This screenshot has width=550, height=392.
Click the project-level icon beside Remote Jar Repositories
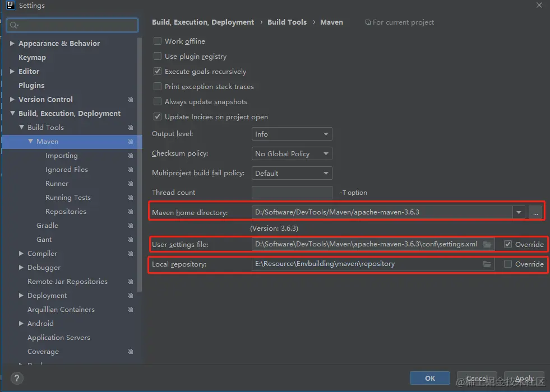(131, 282)
